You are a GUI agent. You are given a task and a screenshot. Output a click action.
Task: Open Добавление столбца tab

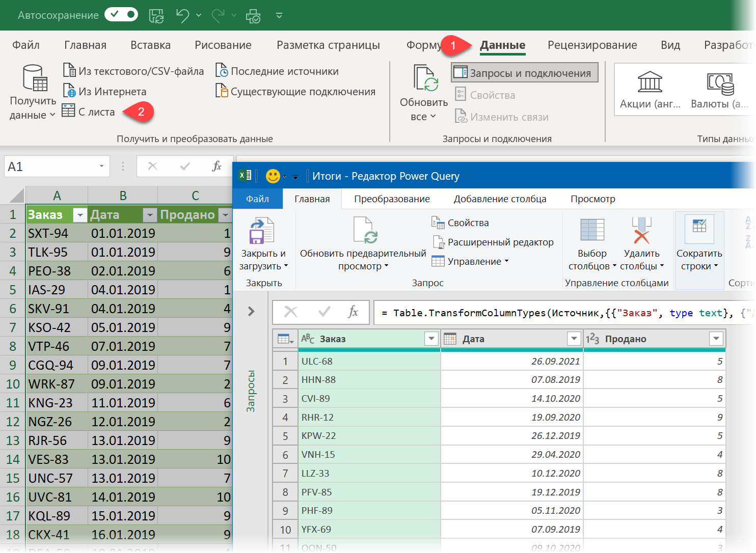(x=500, y=199)
